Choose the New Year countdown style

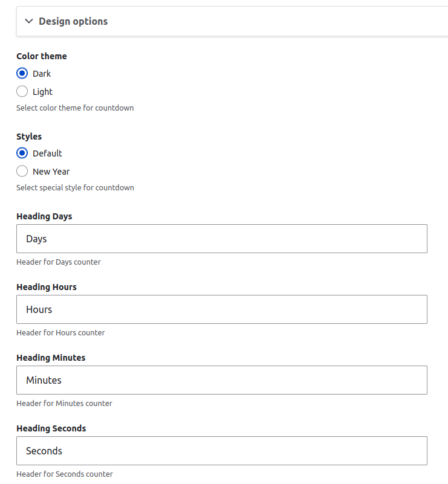(x=21, y=171)
